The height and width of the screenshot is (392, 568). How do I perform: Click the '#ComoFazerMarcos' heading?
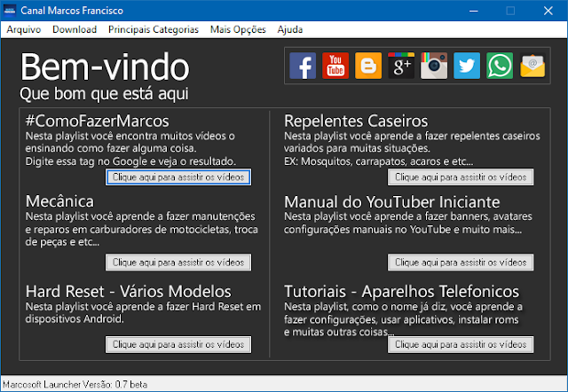tap(97, 121)
